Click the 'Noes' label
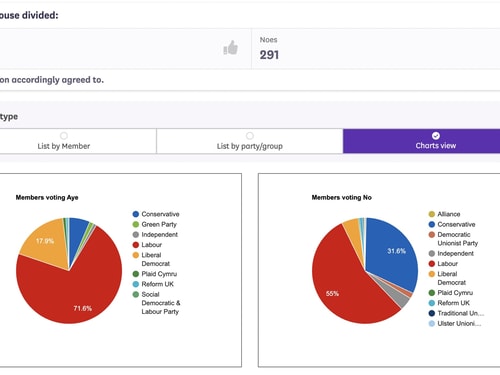This screenshot has height=375, width=500. [x=268, y=40]
